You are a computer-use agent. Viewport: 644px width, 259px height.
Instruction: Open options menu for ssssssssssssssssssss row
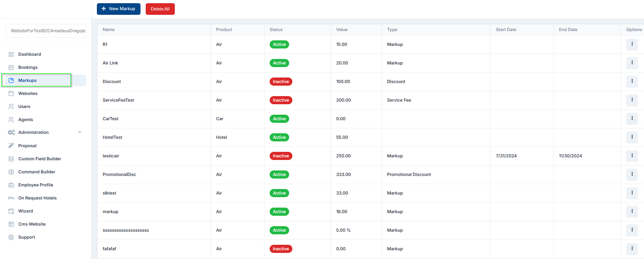coord(632,230)
